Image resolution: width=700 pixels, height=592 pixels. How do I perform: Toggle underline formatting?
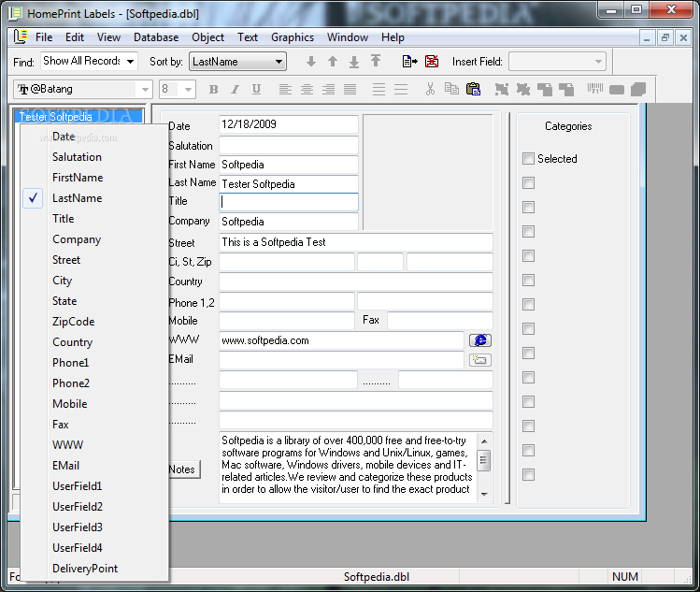pyautogui.click(x=256, y=90)
